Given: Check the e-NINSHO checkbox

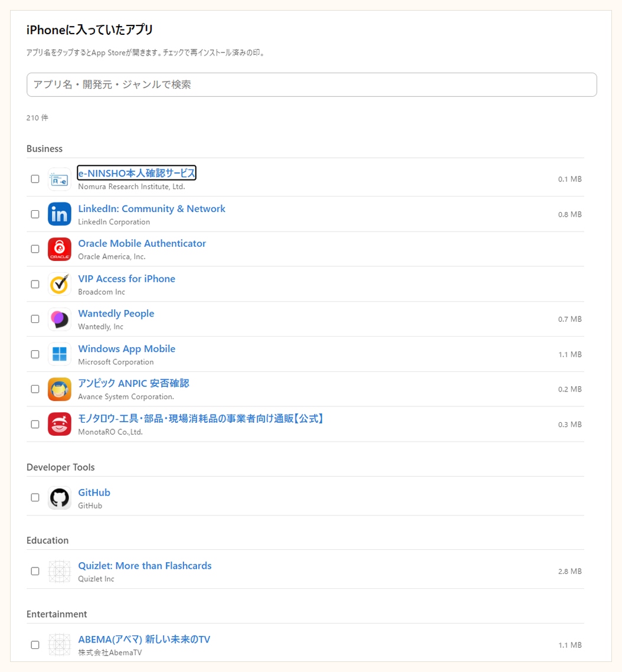Looking at the screenshot, I should 35,179.
